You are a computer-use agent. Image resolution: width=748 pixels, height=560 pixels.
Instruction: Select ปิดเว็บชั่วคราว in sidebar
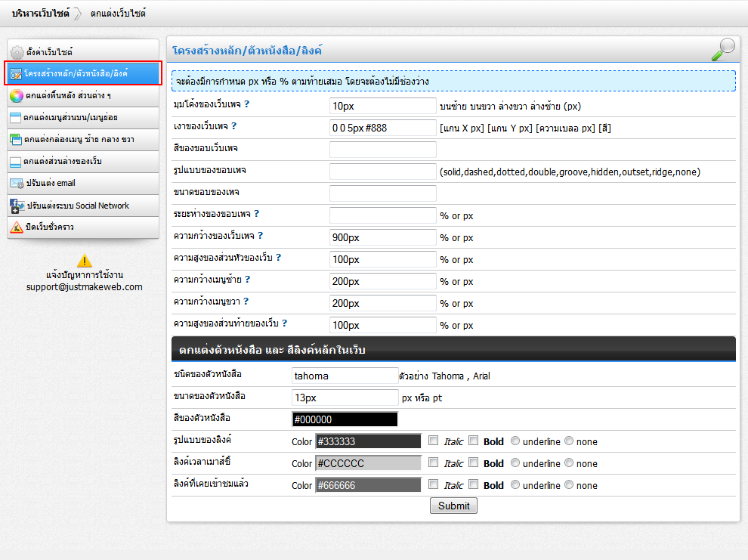click(83, 227)
